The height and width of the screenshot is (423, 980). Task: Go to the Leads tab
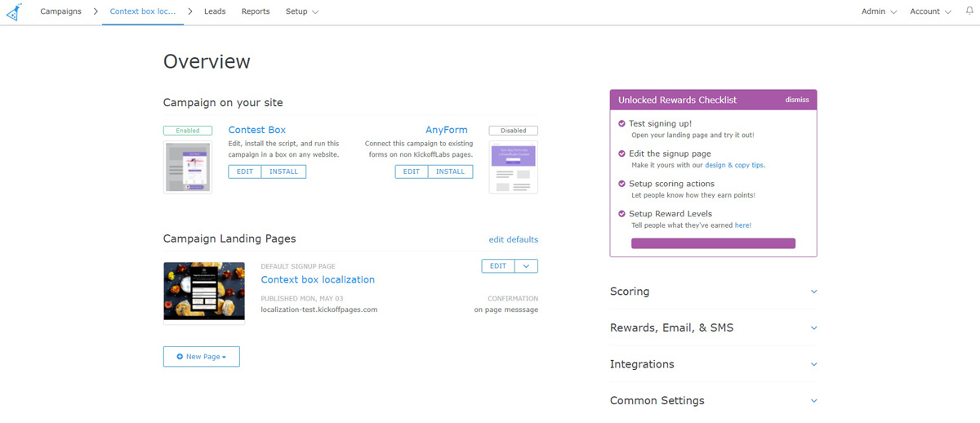point(215,11)
